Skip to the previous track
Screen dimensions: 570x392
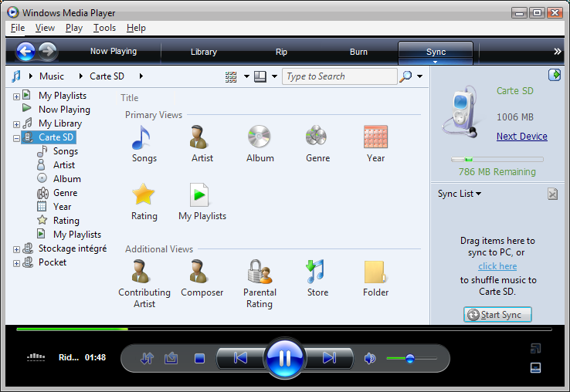[240, 358]
